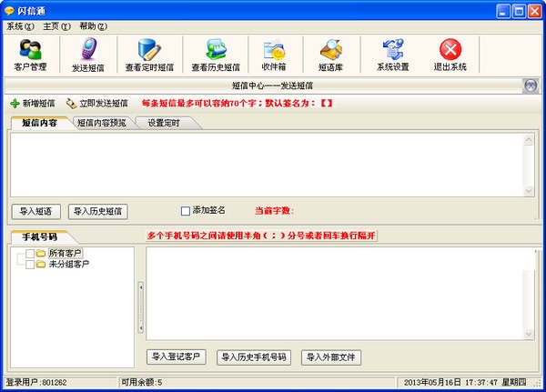Open 查看定时短信 scheduled messages icon
The image size is (546, 392).
pyautogui.click(x=149, y=49)
